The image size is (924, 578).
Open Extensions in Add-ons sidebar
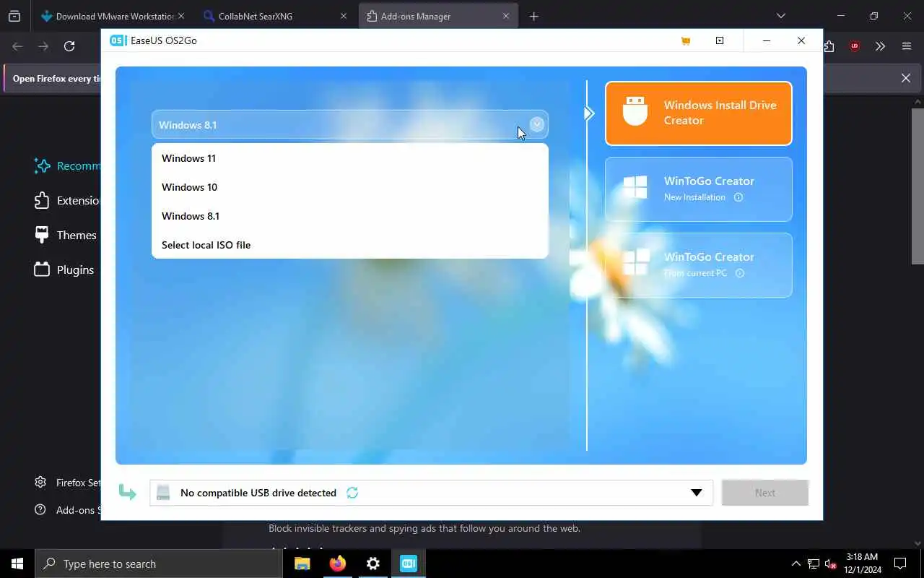click(x=66, y=200)
